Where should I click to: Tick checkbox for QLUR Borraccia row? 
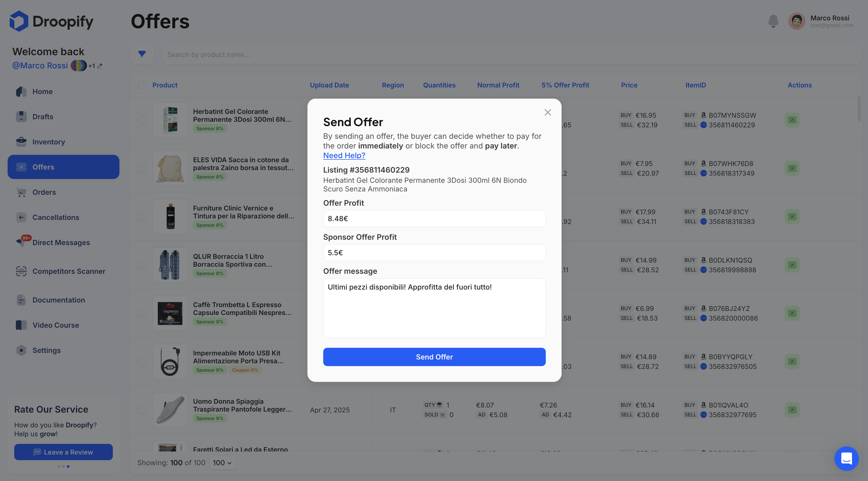click(x=142, y=265)
